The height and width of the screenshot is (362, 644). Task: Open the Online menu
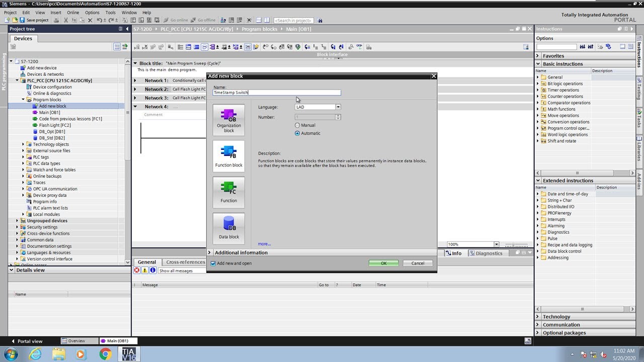[x=73, y=13]
